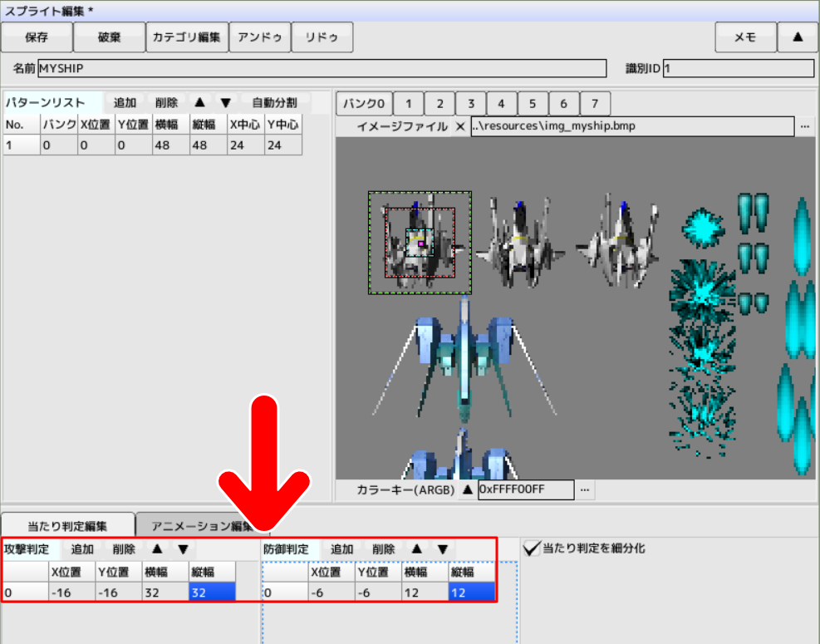
Task: Move pattern up in パターンリスト
Action: [x=199, y=103]
